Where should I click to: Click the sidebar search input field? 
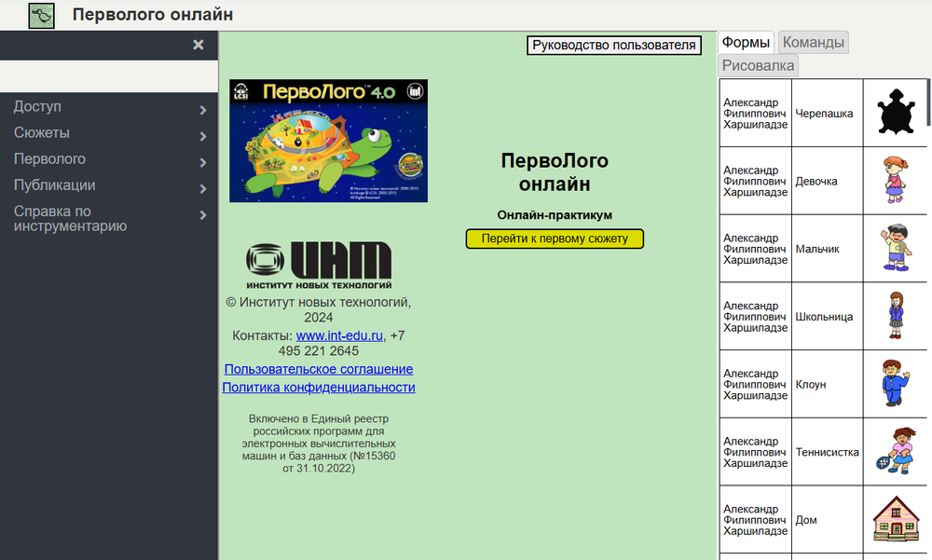coord(109,76)
